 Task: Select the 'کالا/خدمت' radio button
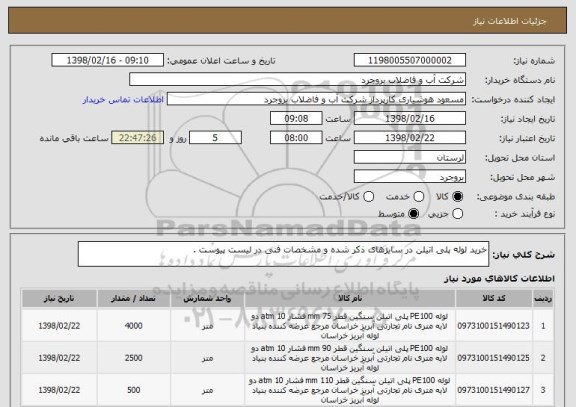[368, 197]
